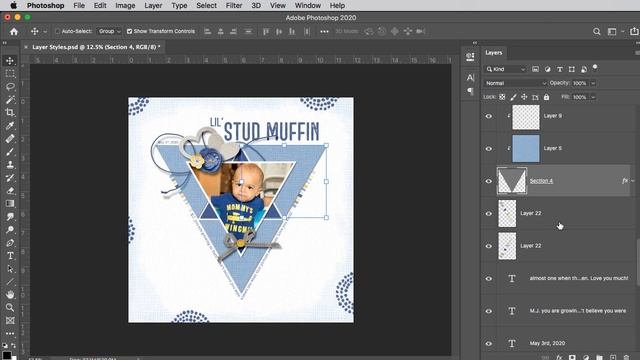Screen dimensions: 640x360
Task: Select the Clone Stamp tool
Action: pos(10,165)
